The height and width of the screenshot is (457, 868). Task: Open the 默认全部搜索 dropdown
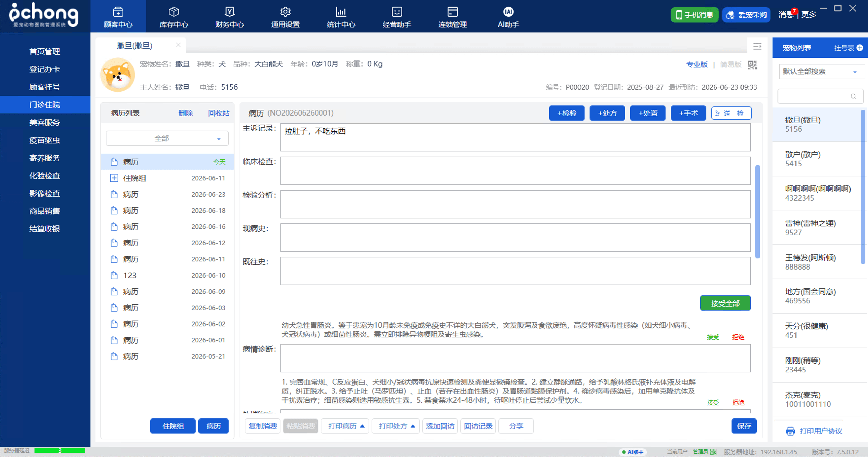(x=822, y=72)
